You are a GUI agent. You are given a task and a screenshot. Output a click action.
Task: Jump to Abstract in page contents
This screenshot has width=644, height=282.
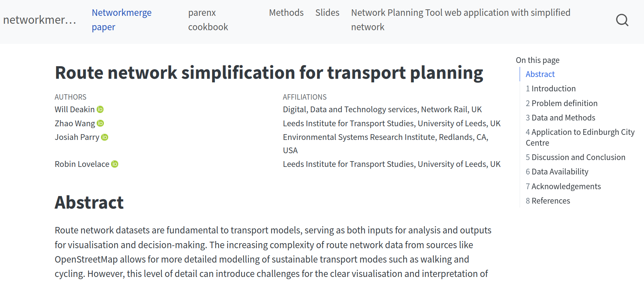coord(540,74)
